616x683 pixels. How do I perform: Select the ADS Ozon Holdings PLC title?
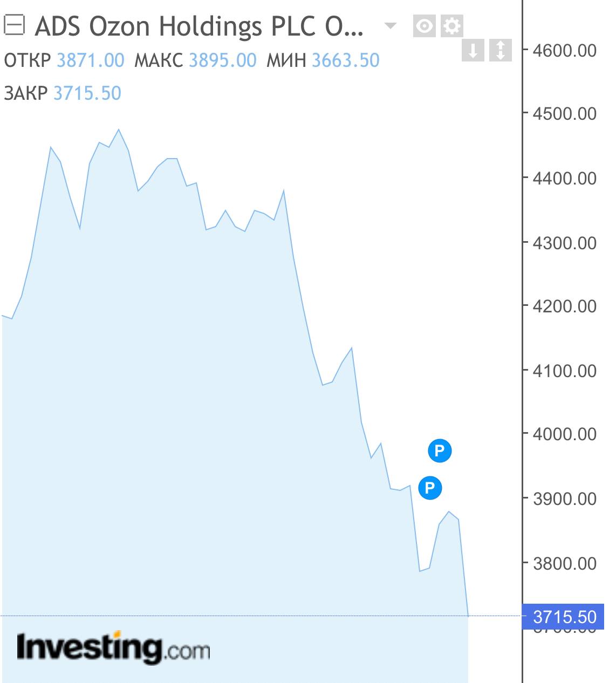tap(199, 26)
